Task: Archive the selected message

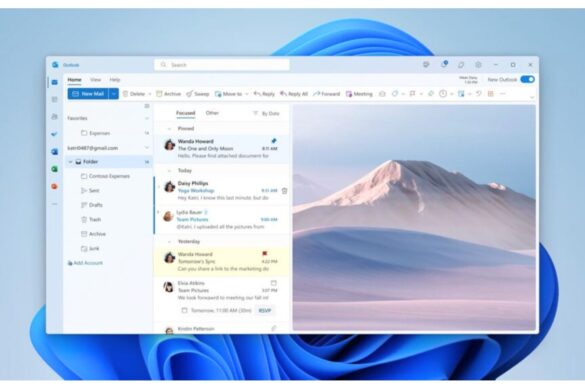Action: tap(168, 94)
